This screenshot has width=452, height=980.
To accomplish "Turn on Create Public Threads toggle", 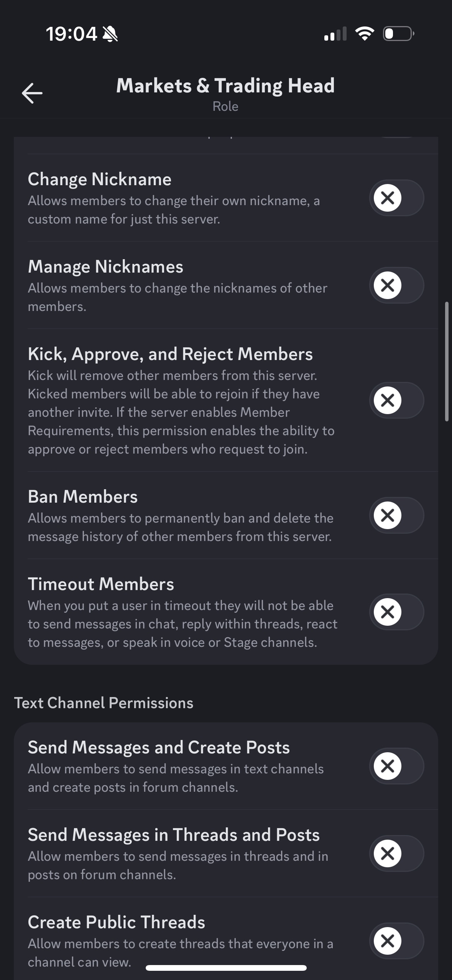I will [x=396, y=941].
